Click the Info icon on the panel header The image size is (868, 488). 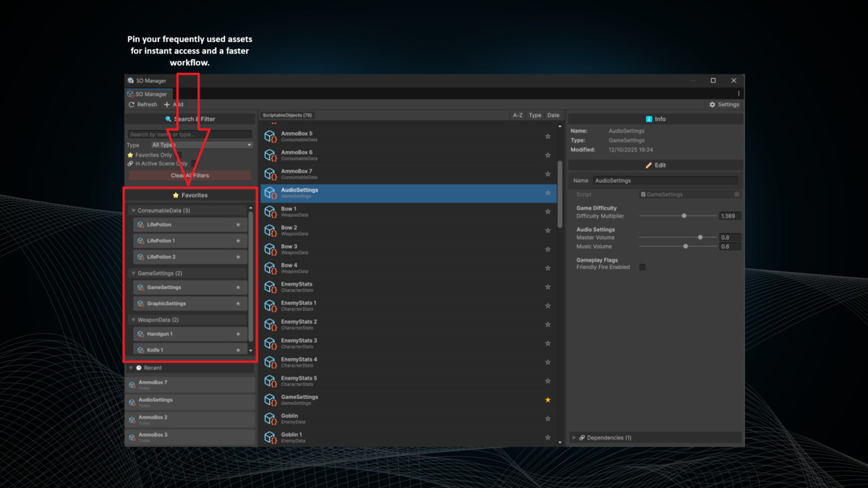[x=648, y=119]
